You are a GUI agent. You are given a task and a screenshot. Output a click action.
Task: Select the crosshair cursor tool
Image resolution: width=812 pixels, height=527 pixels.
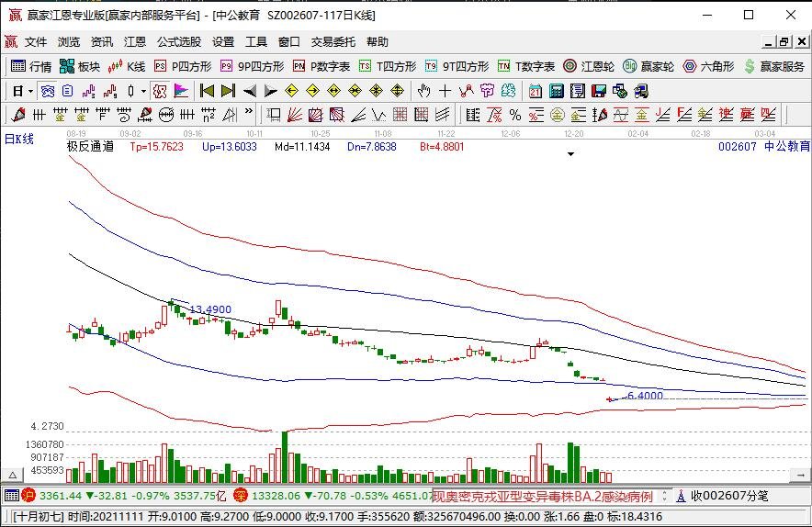[445, 92]
